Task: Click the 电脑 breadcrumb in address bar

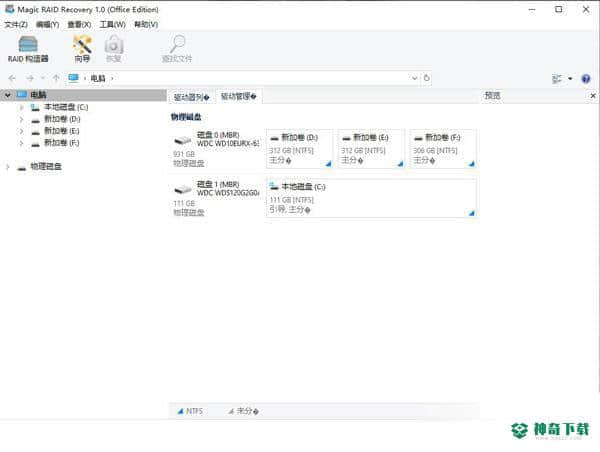Action: 98,78
